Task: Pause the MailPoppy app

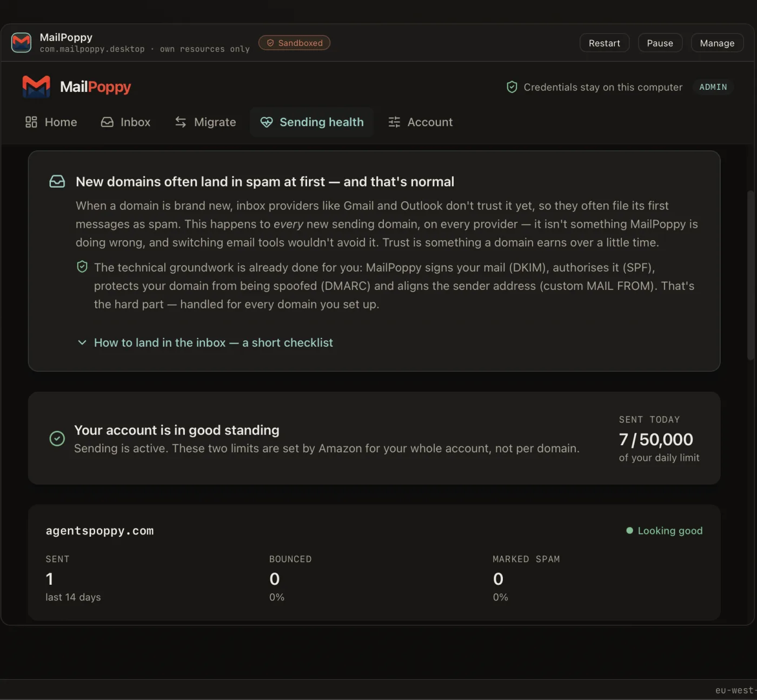Action: tap(660, 43)
